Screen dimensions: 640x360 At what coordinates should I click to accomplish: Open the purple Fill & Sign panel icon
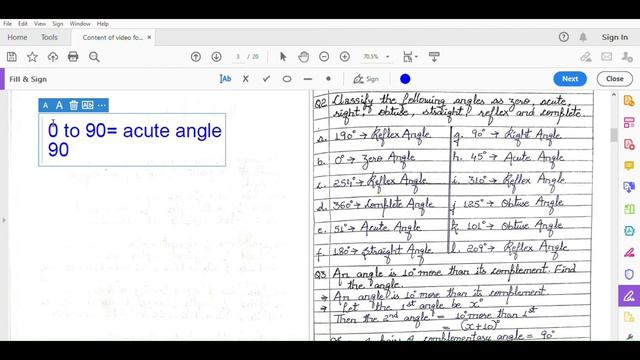629,296
